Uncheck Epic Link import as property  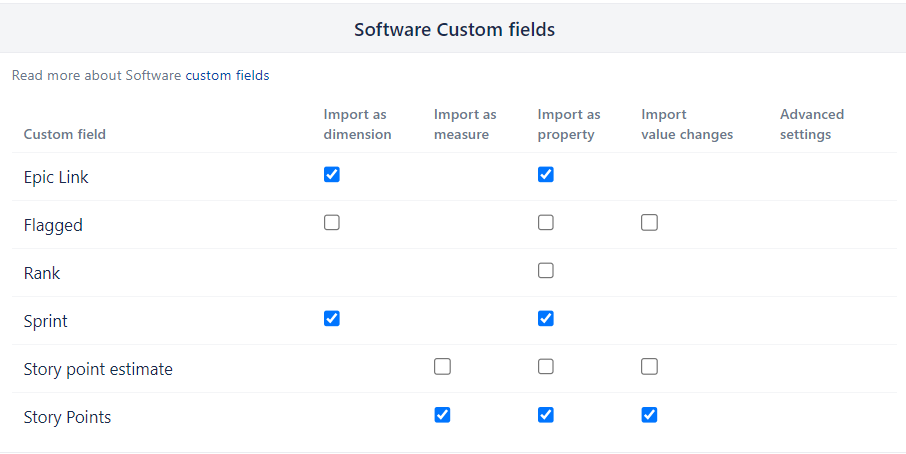[x=546, y=174]
